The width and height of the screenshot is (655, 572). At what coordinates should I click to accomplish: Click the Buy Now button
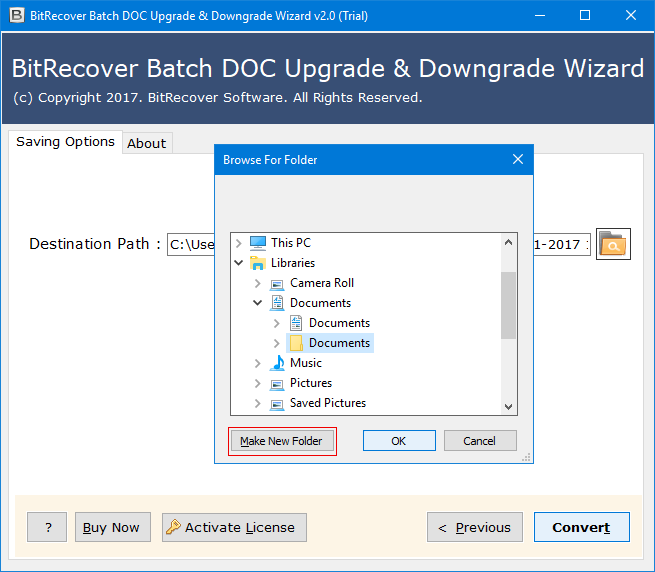113,527
